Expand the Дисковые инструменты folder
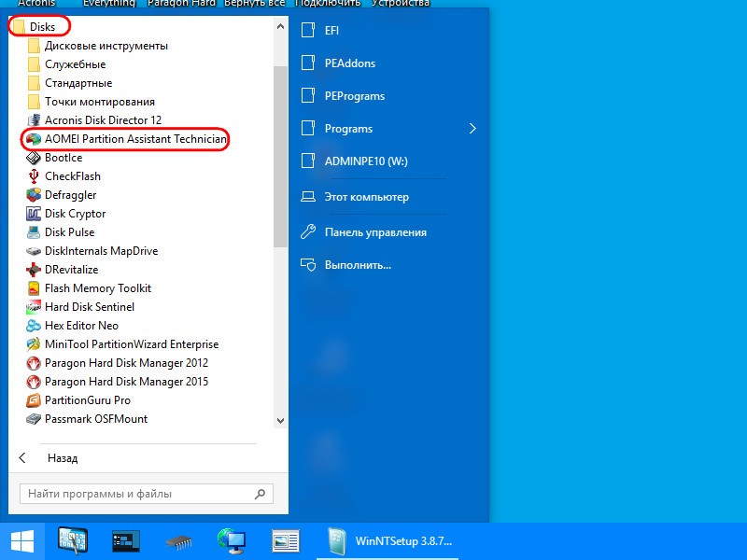The width and height of the screenshot is (747, 560). [98, 46]
